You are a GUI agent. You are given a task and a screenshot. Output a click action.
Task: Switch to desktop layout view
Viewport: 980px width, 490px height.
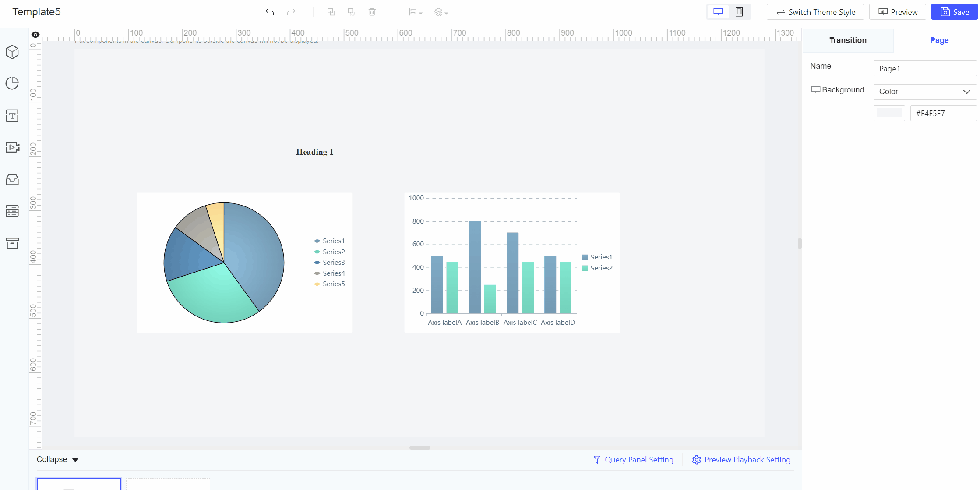pos(718,12)
